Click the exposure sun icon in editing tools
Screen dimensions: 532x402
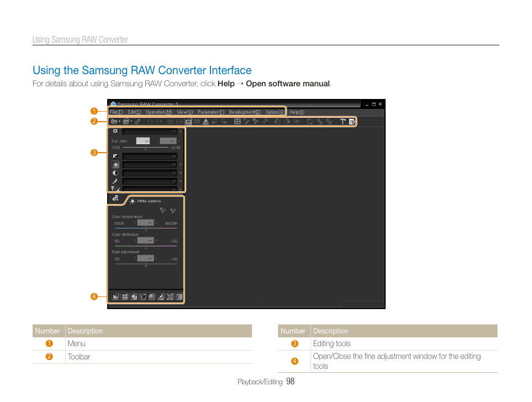[x=115, y=131]
